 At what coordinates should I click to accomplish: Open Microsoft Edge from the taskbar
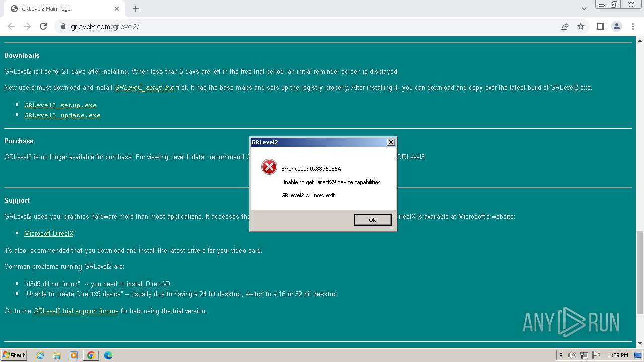click(108, 355)
